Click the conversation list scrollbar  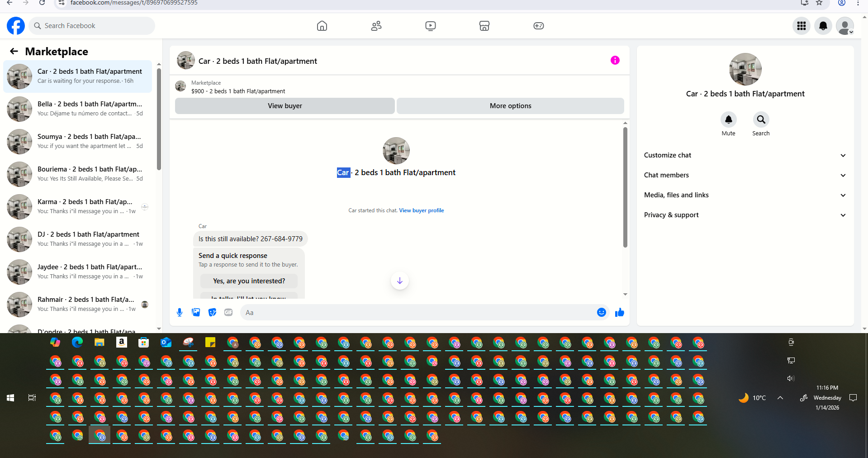tap(159, 119)
